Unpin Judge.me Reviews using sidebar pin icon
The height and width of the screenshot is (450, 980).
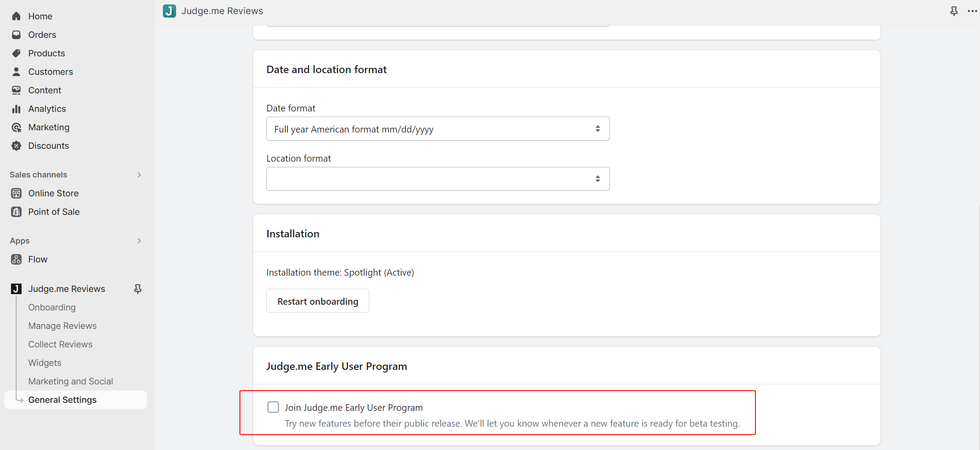click(x=138, y=289)
